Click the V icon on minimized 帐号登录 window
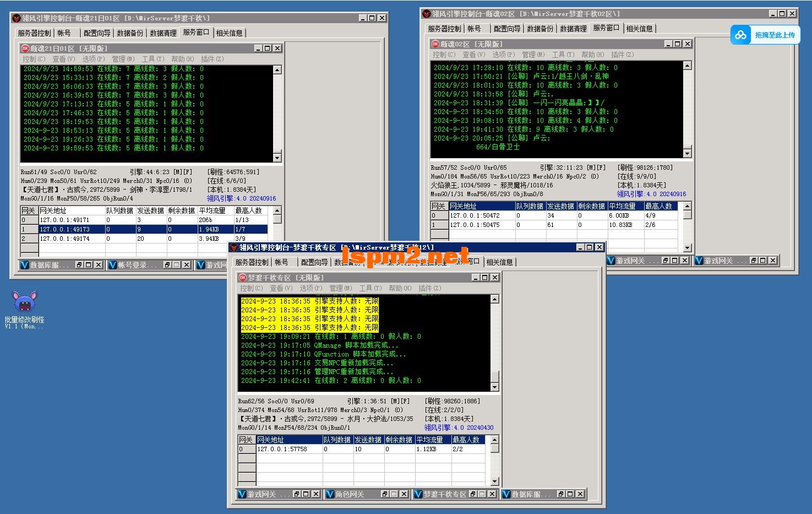812x514 pixels. coord(113,265)
